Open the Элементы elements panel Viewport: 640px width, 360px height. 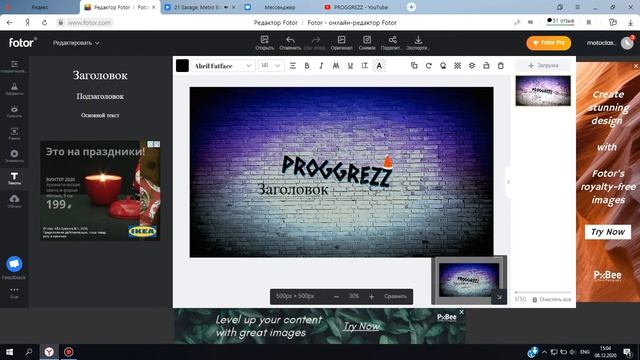[14, 156]
